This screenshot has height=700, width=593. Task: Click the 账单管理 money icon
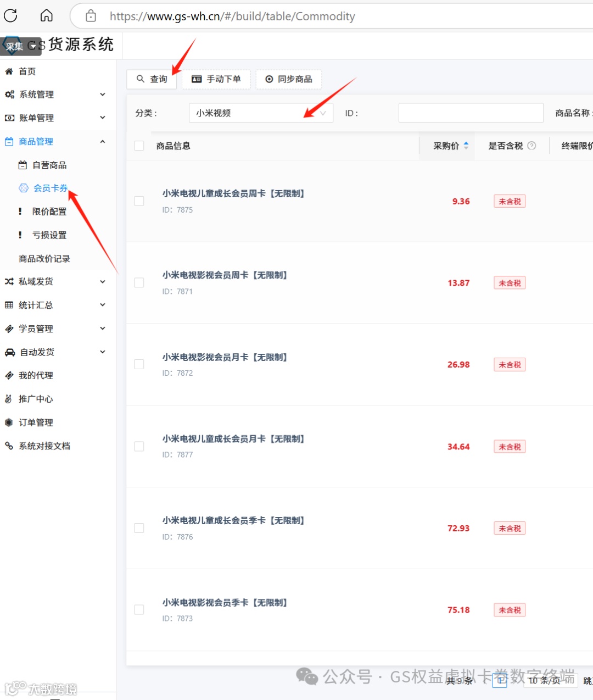(9, 118)
